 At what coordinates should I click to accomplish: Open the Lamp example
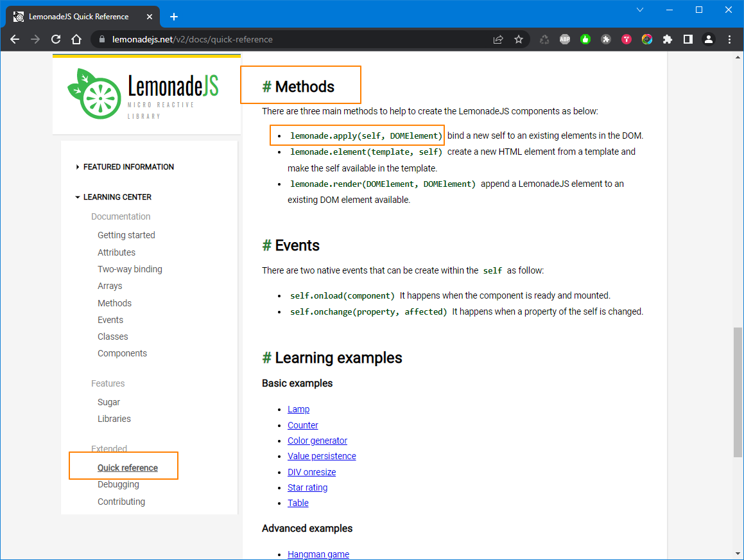298,409
